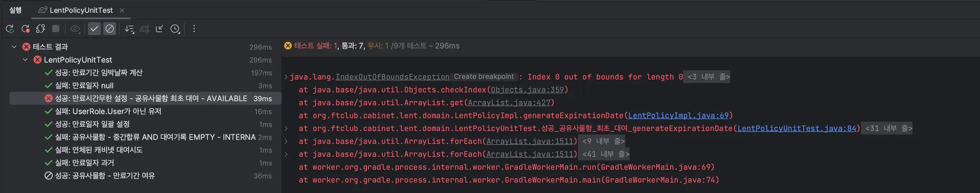Collapse the LentPolicyUnitTest tree node
Image resolution: width=980 pixels, height=193 pixels.
click(x=25, y=60)
